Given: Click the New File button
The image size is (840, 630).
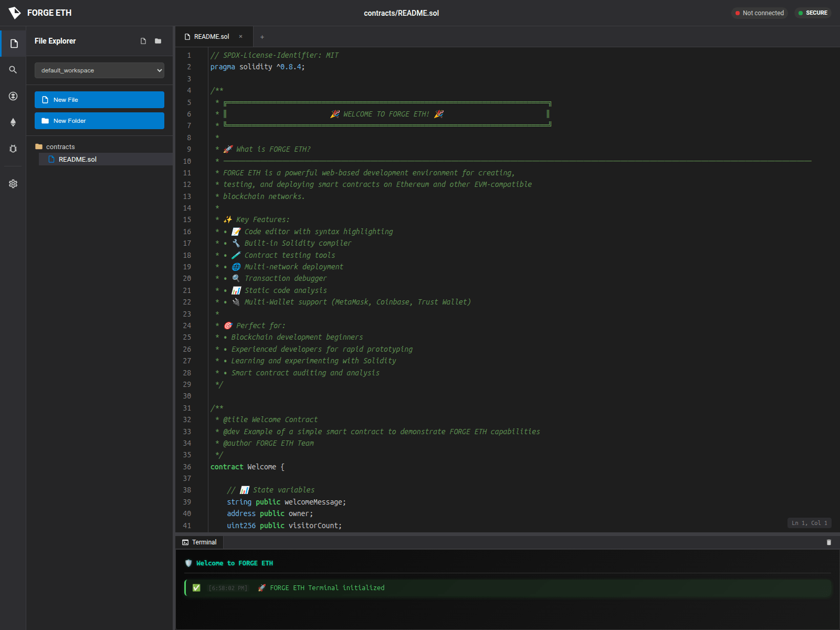Looking at the screenshot, I should coord(99,99).
